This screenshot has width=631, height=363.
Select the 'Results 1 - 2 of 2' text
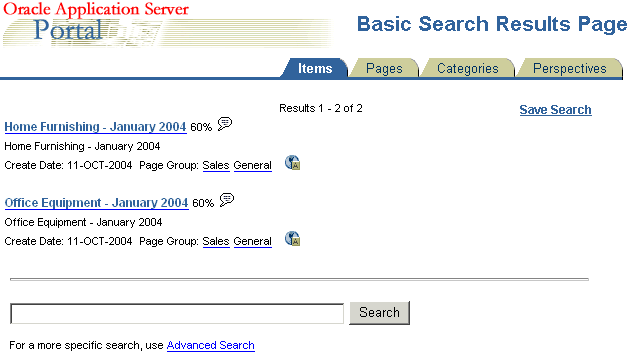click(x=321, y=108)
